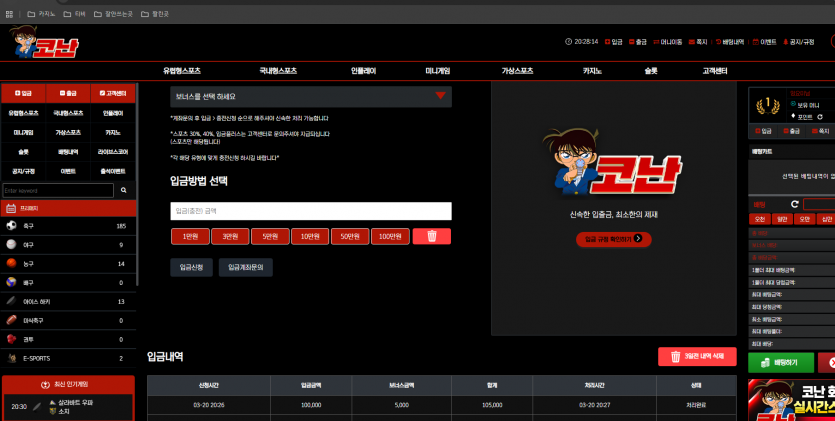The height and width of the screenshot is (421, 835).
Task: Select the 10만원 amount button
Action: tap(310, 236)
